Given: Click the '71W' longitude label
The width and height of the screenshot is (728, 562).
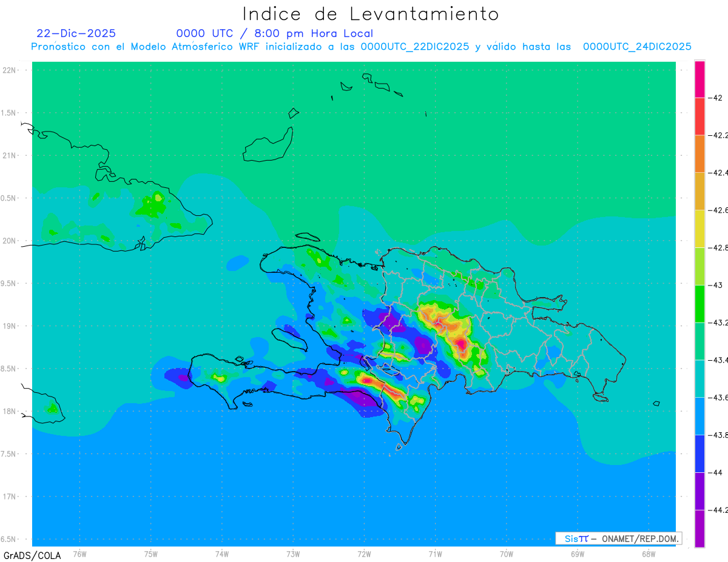Looking at the screenshot, I should pyautogui.click(x=435, y=555).
